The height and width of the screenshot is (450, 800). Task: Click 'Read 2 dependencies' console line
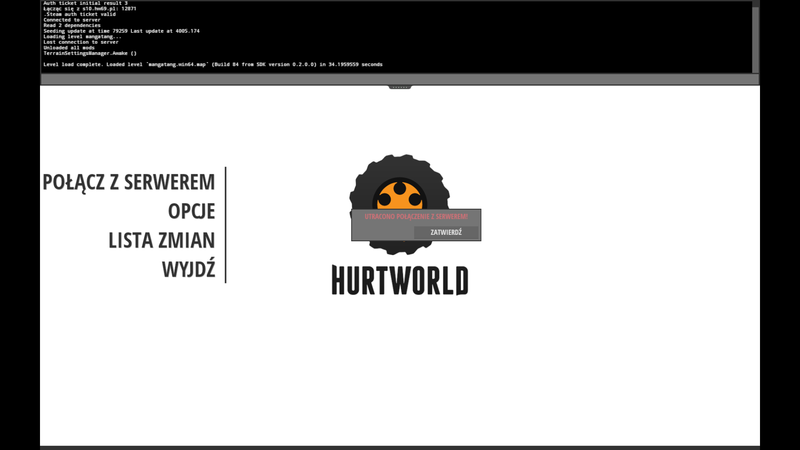click(71, 25)
